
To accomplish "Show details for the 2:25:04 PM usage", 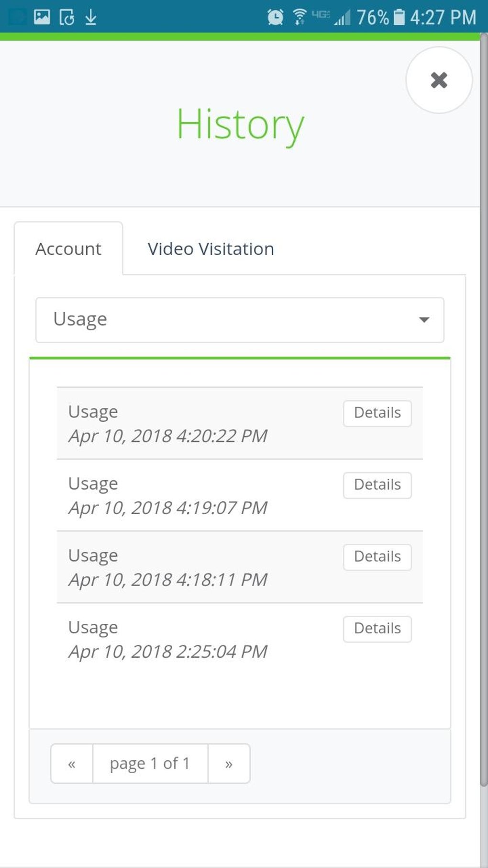I will pos(377,629).
